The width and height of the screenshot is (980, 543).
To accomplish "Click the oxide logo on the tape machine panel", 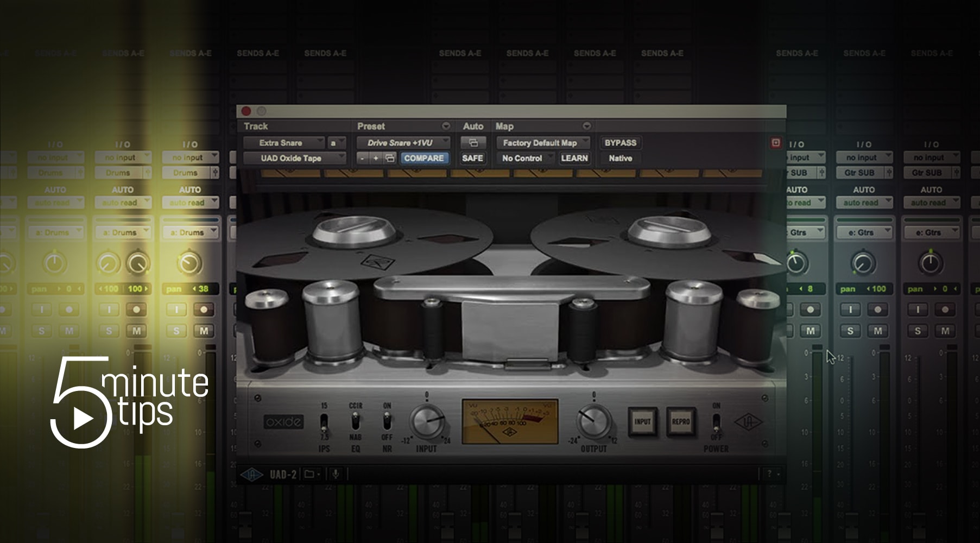I will point(284,422).
